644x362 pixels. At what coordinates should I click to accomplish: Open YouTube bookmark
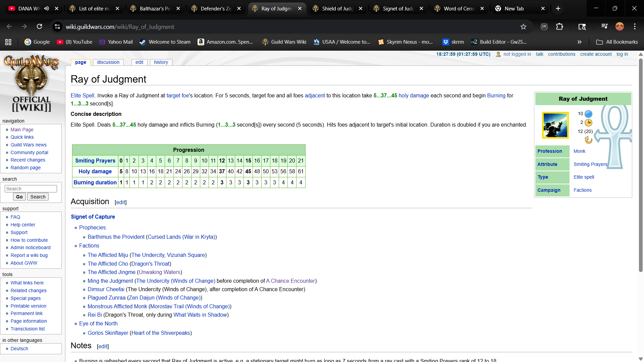(74, 42)
